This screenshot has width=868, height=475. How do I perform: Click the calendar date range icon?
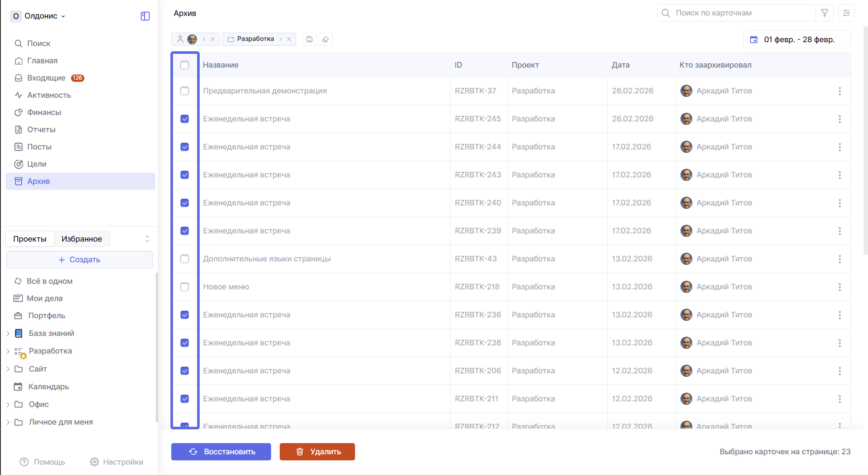[x=754, y=40]
